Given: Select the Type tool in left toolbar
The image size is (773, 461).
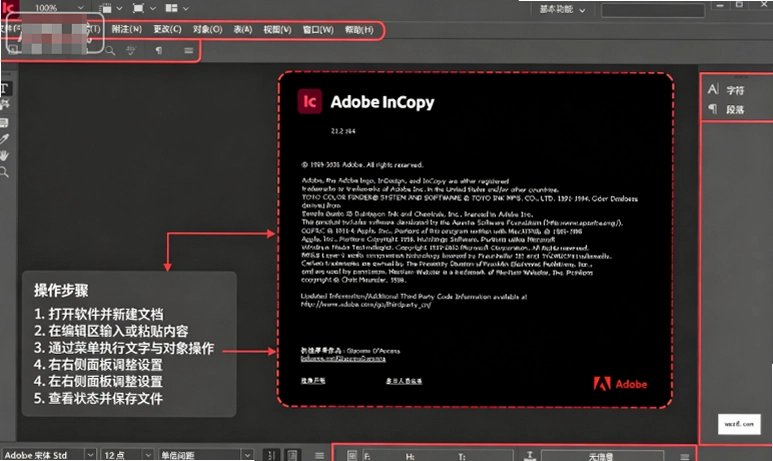Looking at the screenshot, I should [4, 89].
